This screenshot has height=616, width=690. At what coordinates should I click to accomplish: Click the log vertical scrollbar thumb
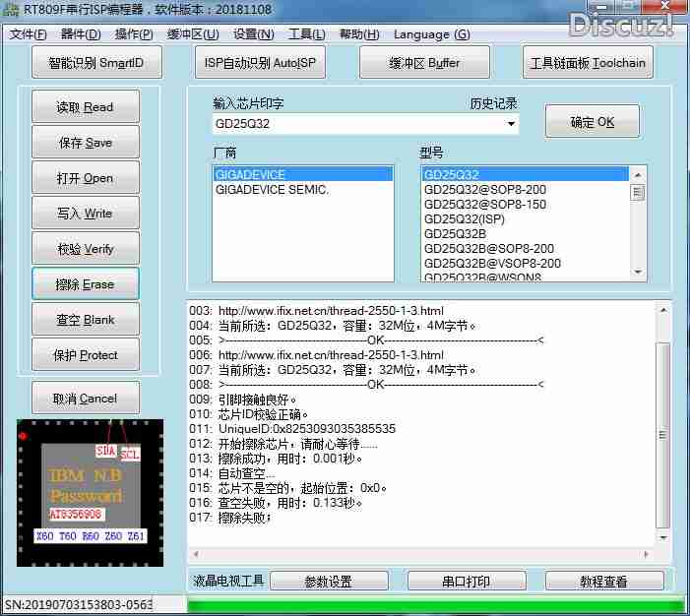point(663,435)
